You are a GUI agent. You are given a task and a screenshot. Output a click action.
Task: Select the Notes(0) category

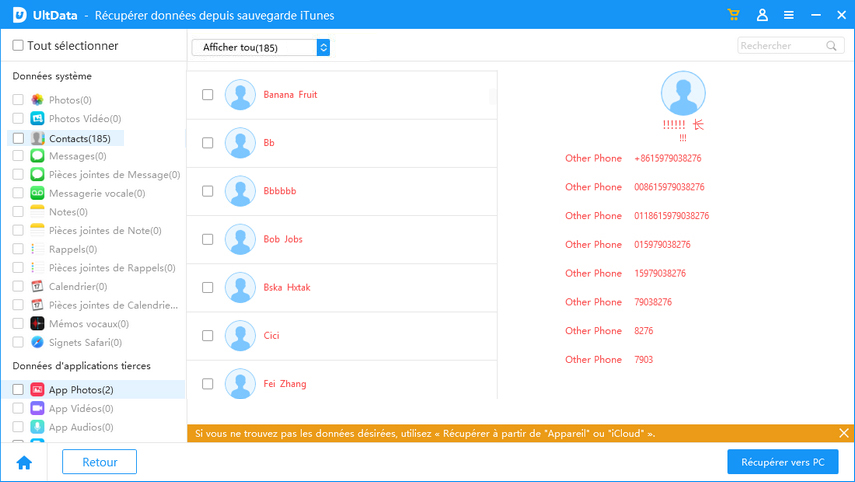pos(68,212)
